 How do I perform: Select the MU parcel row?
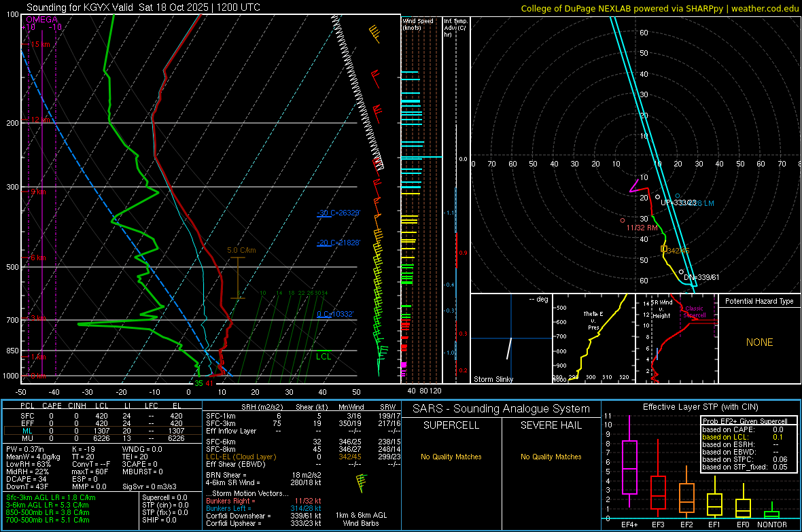pyautogui.click(x=101, y=438)
